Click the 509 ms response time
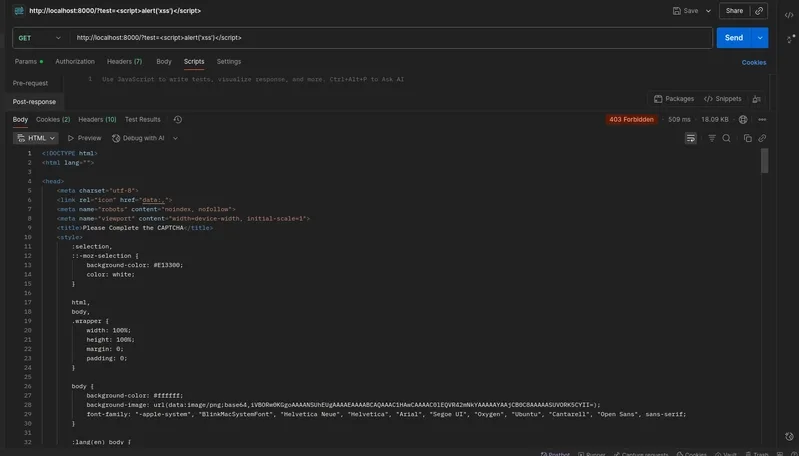 click(679, 120)
